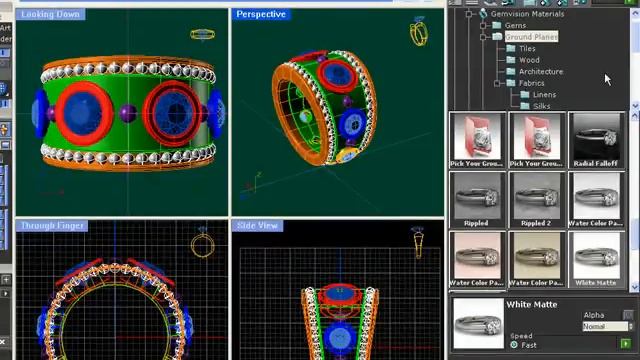Click orientation ring icon in Through Finger viewport
Image resolution: width=640 pixels, height=360 pixels.
click(202, 244)
